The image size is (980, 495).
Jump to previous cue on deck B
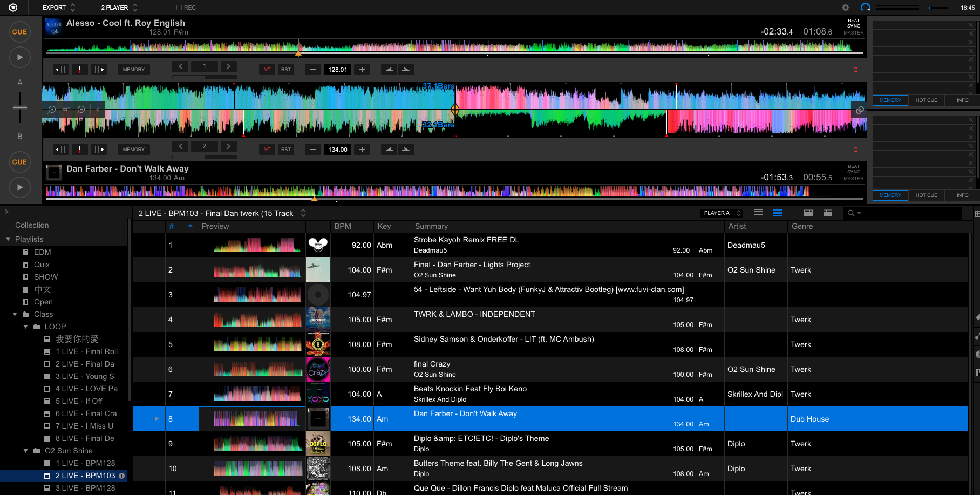60,150
